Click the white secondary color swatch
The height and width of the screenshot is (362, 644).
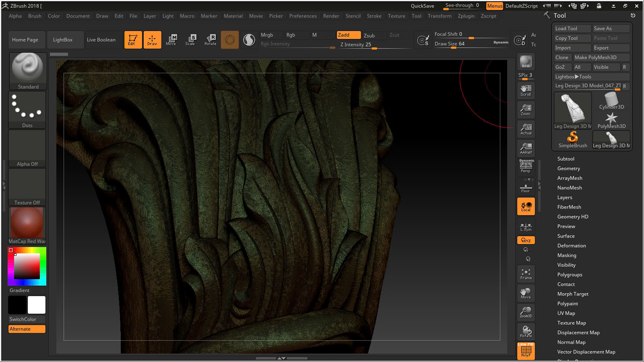coord(36,305)
